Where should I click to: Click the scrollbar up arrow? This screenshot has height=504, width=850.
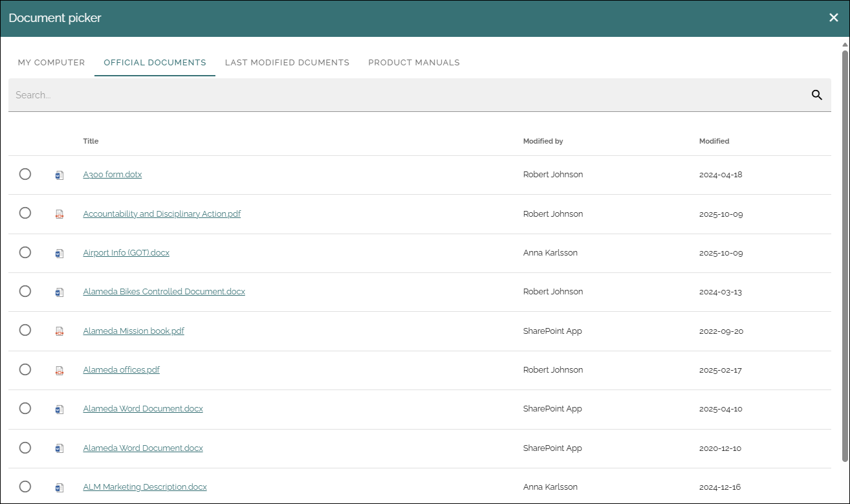[845, 44]
